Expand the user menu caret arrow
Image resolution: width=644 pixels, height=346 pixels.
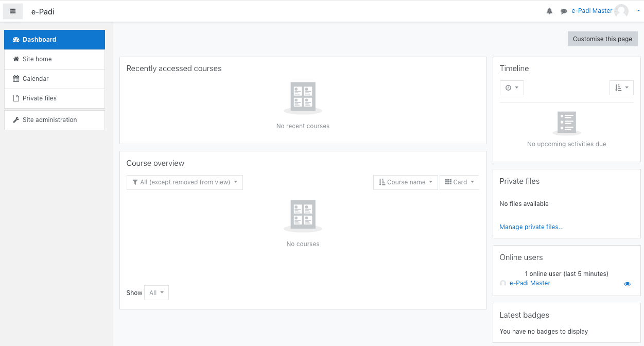point(638,11)
